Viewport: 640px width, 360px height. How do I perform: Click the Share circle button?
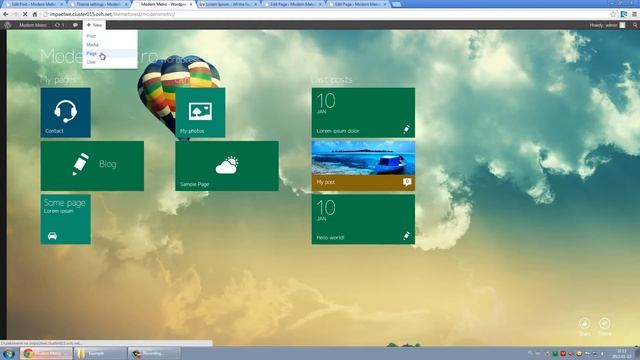584,323
